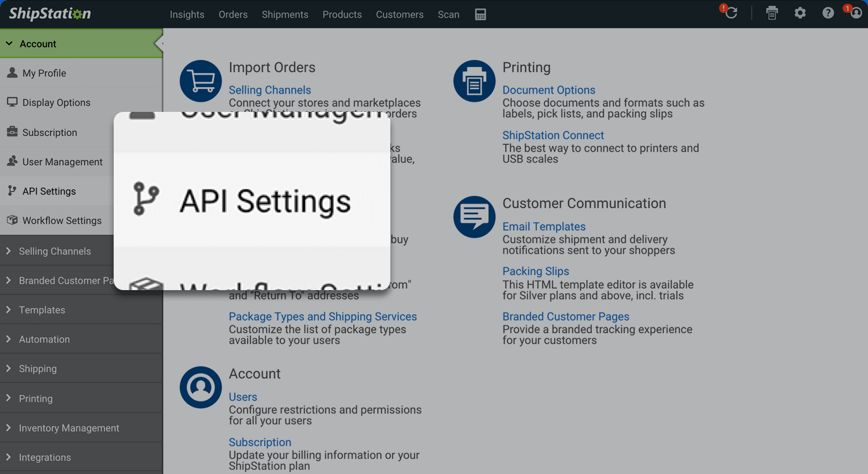Open the Branded Customer Pages link
Viewport: 868px width, 474px height.
point(566,317)
